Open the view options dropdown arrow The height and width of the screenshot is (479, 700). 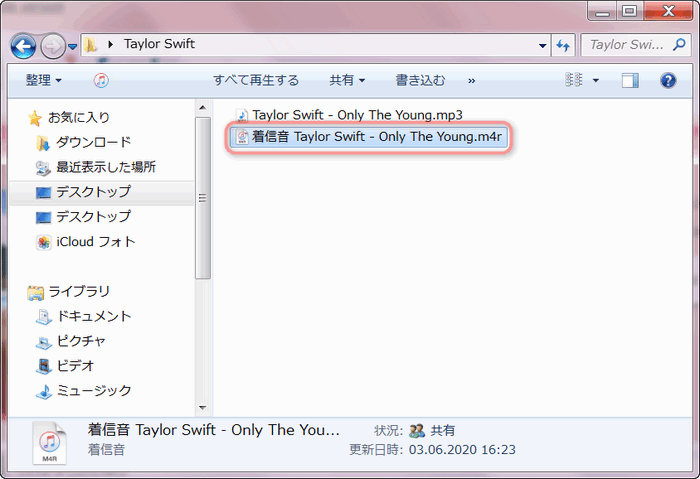595,80
